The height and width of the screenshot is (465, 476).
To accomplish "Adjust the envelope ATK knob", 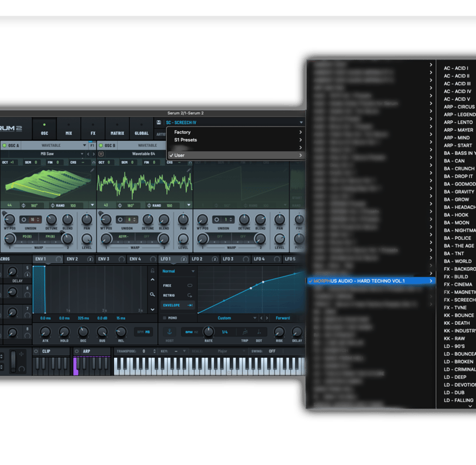I will [x=45, y=331].
